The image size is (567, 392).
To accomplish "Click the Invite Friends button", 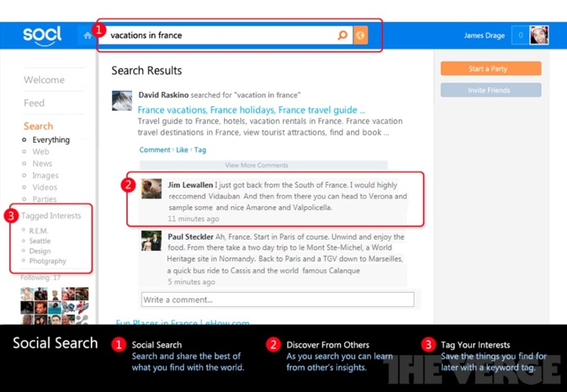I will click(490, 90).
